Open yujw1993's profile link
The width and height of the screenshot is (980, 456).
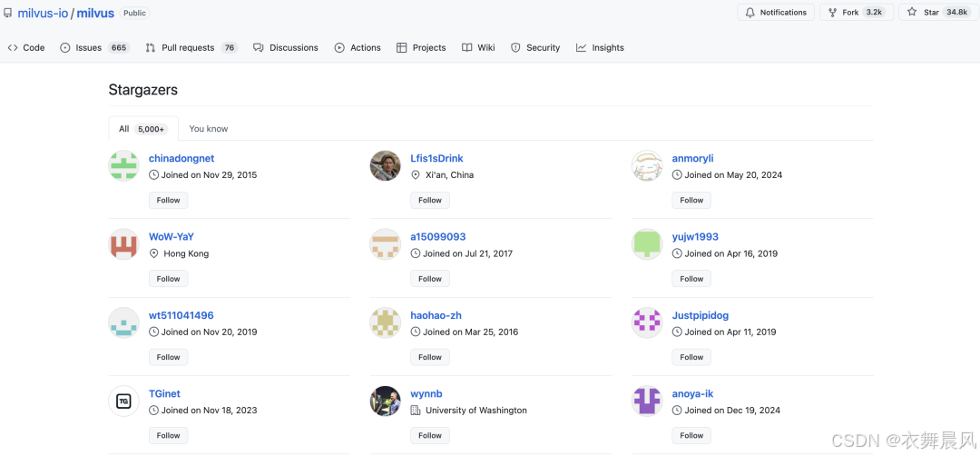(695, 237)
